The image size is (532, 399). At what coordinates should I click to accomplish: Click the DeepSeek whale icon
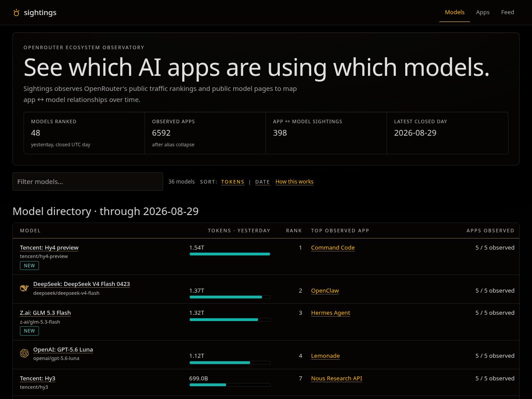pyautogui.click(x=24, y=288)
